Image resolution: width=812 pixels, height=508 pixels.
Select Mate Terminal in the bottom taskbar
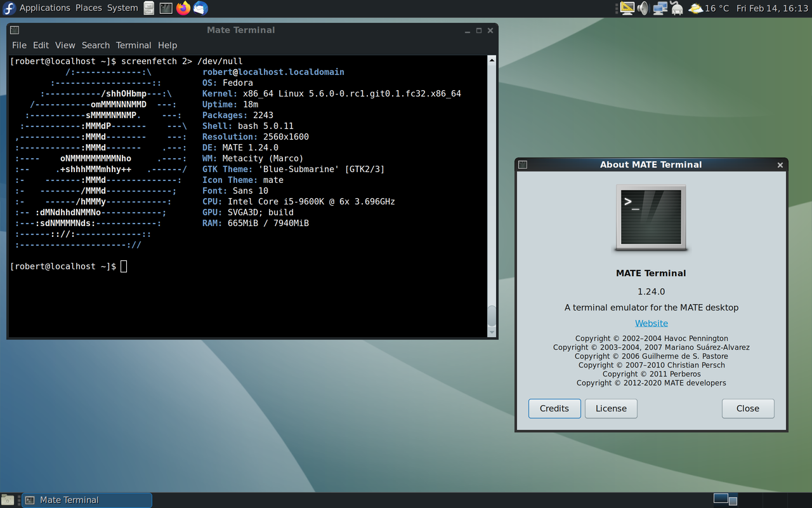[x=88, y=500]
